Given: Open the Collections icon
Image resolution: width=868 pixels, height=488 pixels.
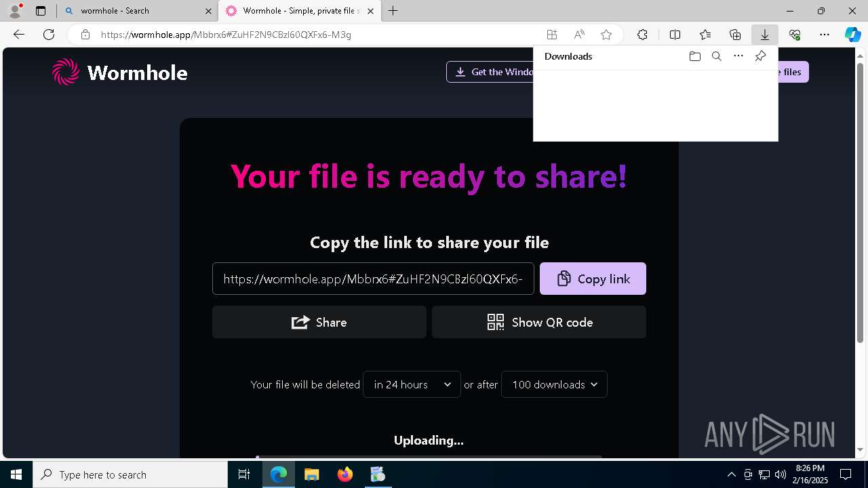Looking at the screenshot, I should 735,35.
